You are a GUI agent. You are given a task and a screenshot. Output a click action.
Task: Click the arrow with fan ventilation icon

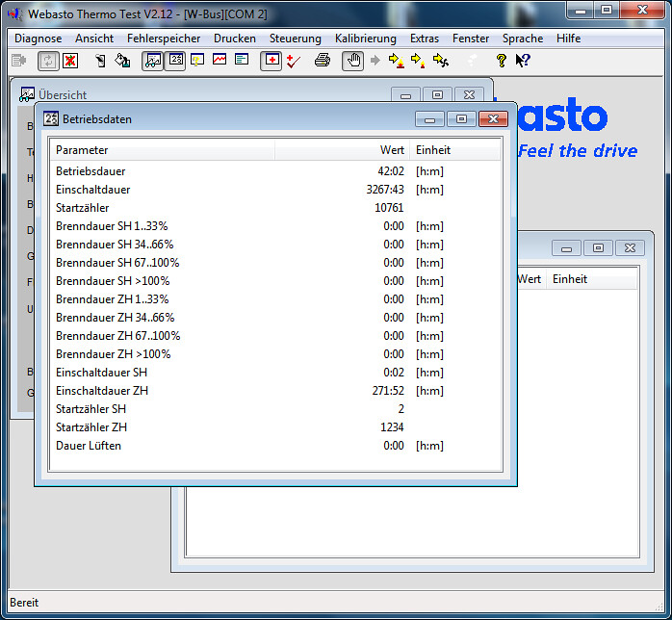pyautogui.click(x=441, y=61)
